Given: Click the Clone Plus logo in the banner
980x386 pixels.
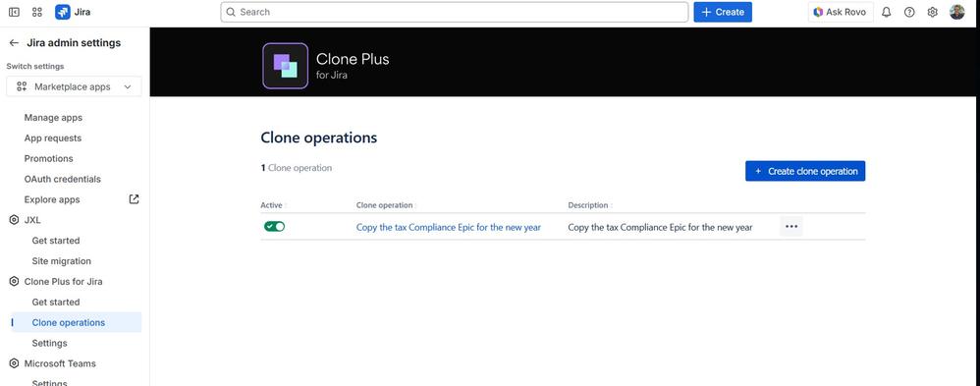Looking at the screenshot, I should click(x=285, y=66).
